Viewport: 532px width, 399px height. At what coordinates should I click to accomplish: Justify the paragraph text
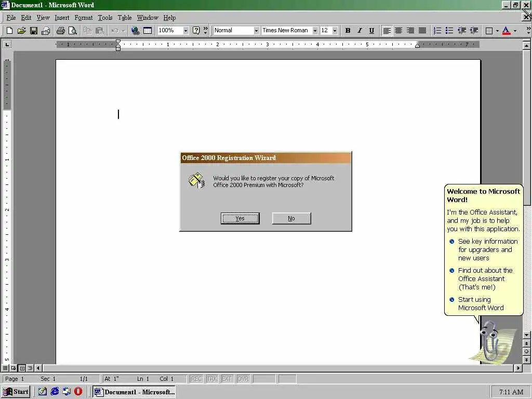point(422,31)
